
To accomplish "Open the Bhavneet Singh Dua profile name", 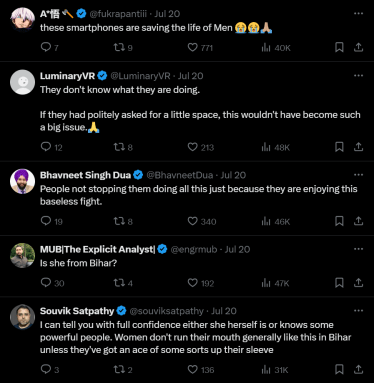I will [x=85, y=175].
